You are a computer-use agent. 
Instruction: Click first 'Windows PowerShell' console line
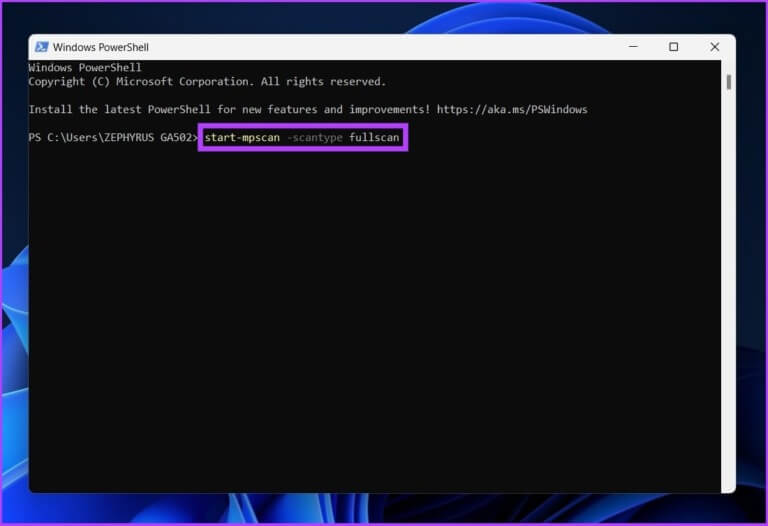pos(85,68)
